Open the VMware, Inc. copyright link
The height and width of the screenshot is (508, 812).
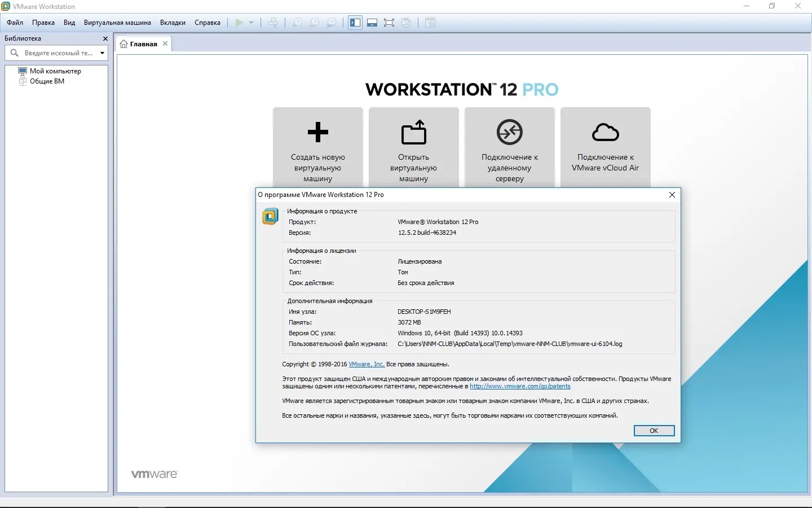click(x=366, y=364)
